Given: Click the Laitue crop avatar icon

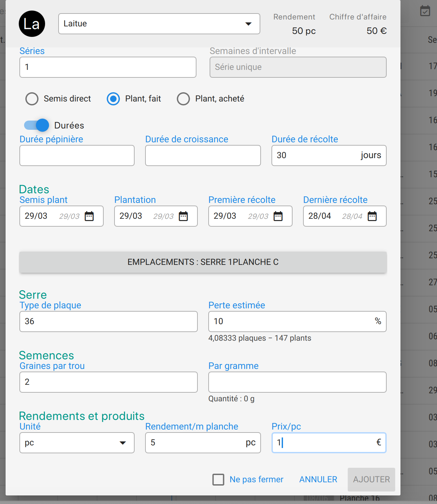Looking at the screenshot, I should (x=32, y=24).
